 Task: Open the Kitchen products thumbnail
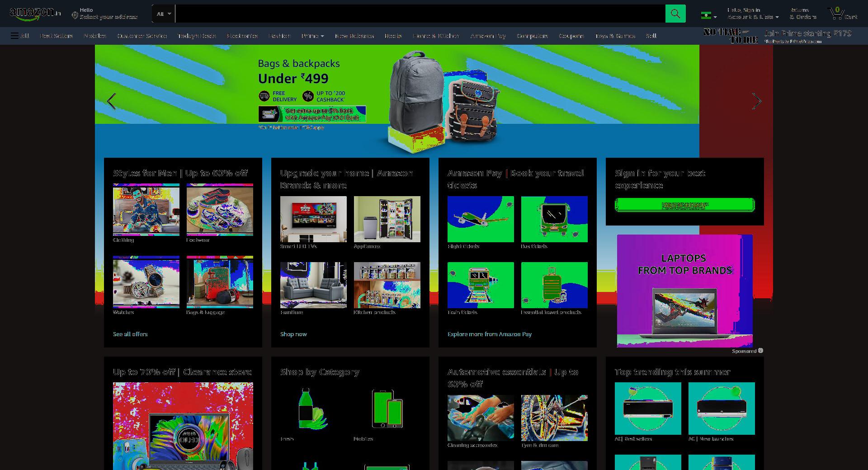[387, 285]
